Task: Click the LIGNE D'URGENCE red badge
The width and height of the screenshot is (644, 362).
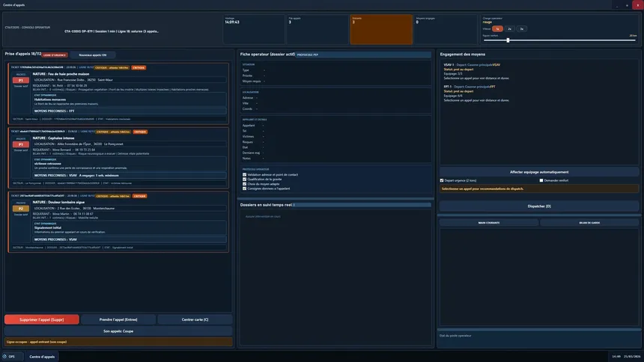Action: coord(55,55)
